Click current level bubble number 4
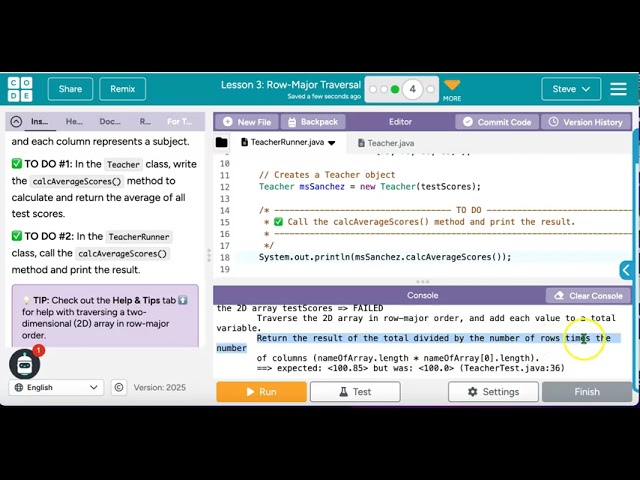This screenshot has height=480, width=640. click(x=412, y=89)
